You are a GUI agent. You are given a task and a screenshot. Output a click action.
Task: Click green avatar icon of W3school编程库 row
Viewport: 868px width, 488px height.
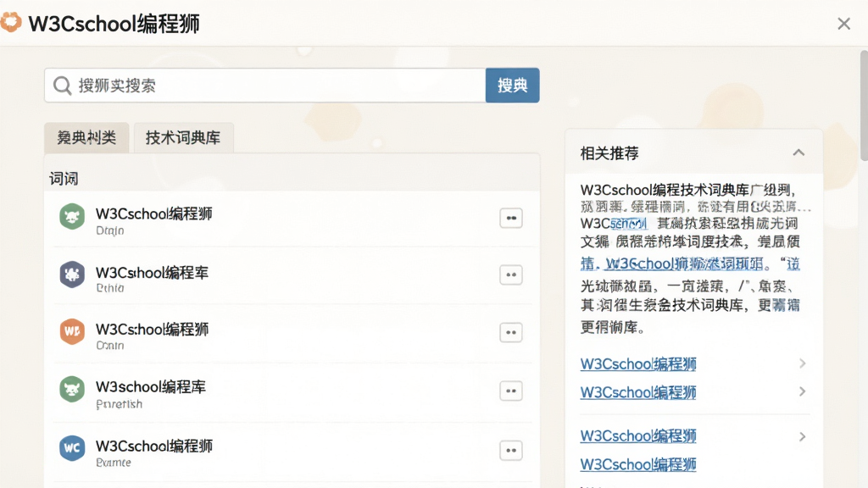pos(72,390)
